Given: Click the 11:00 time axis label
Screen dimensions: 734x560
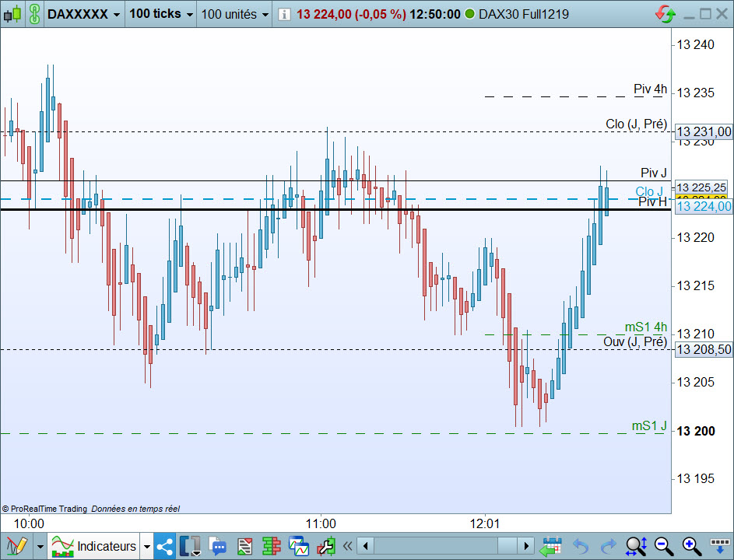Looking at the screenshot, I should point(321,523).
